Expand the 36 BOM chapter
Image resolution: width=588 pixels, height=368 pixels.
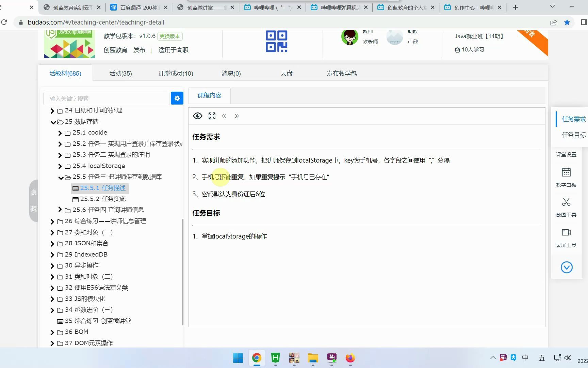[52, 332]
